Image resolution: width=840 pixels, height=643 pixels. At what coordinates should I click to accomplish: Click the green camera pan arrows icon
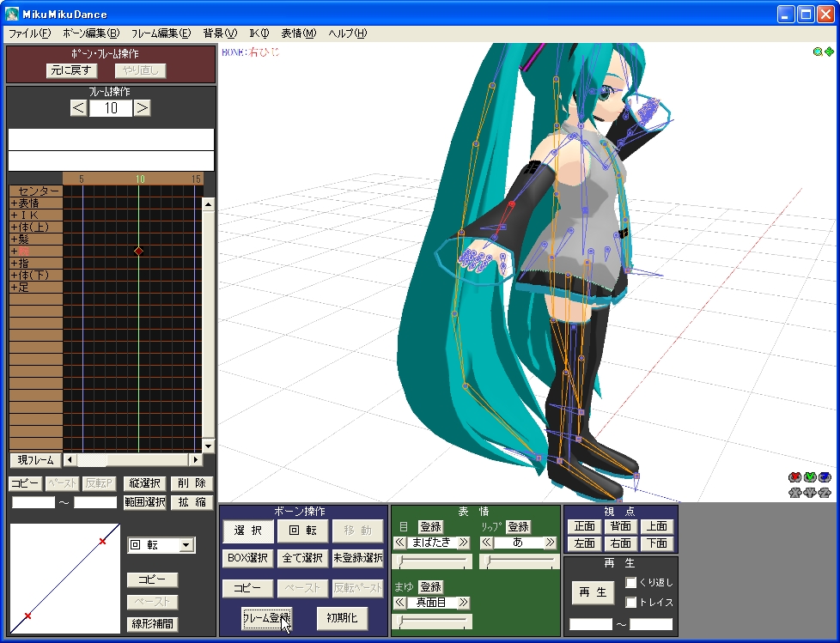pyautogui.click(x=829, y=52)
